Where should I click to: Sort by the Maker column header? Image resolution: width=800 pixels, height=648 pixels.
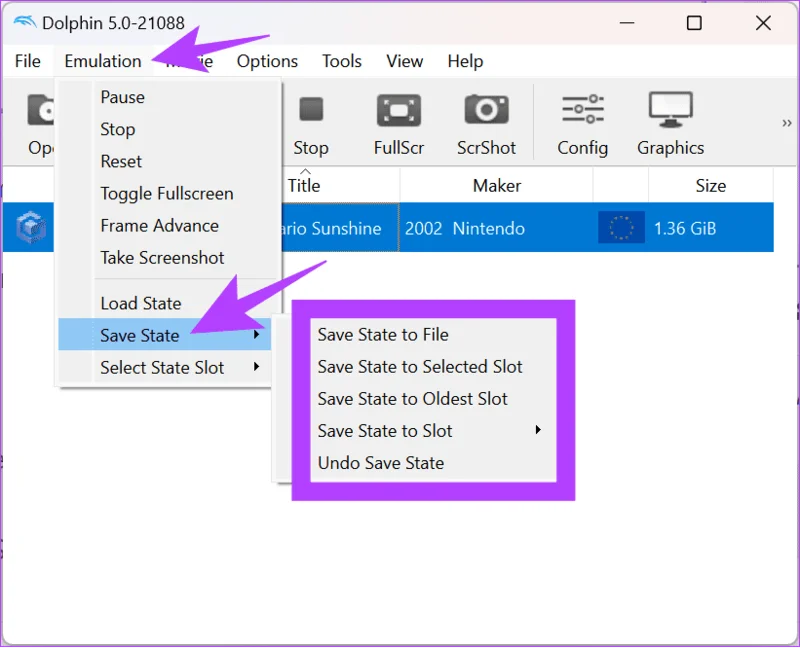[496, 185]
